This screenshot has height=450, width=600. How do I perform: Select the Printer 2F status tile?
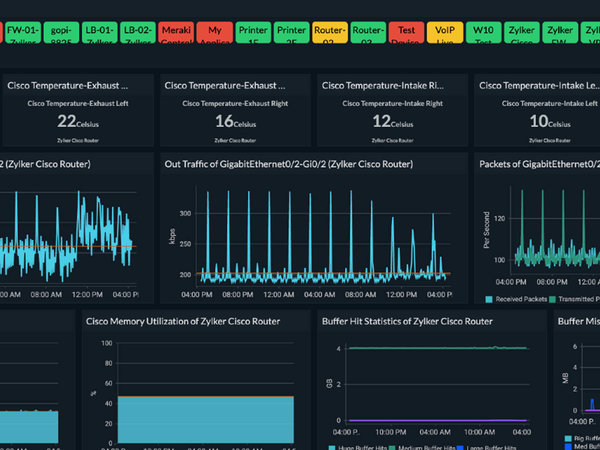(x=291, y=33)
